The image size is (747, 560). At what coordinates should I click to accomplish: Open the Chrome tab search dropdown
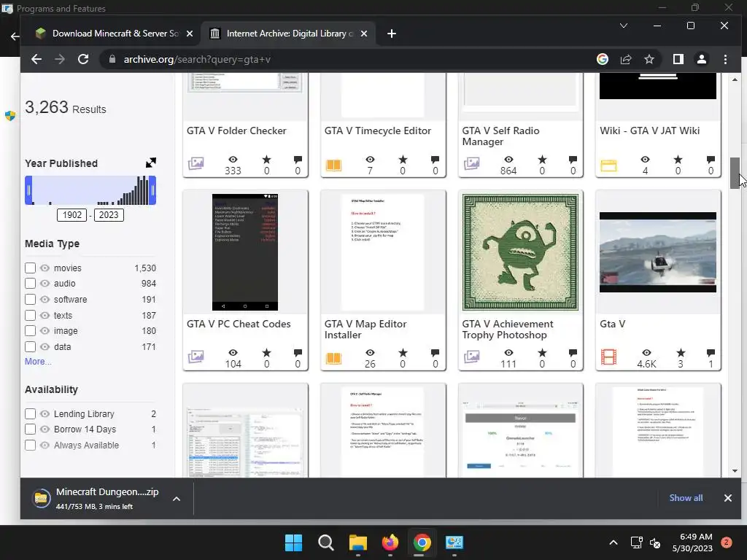point(623,26)
